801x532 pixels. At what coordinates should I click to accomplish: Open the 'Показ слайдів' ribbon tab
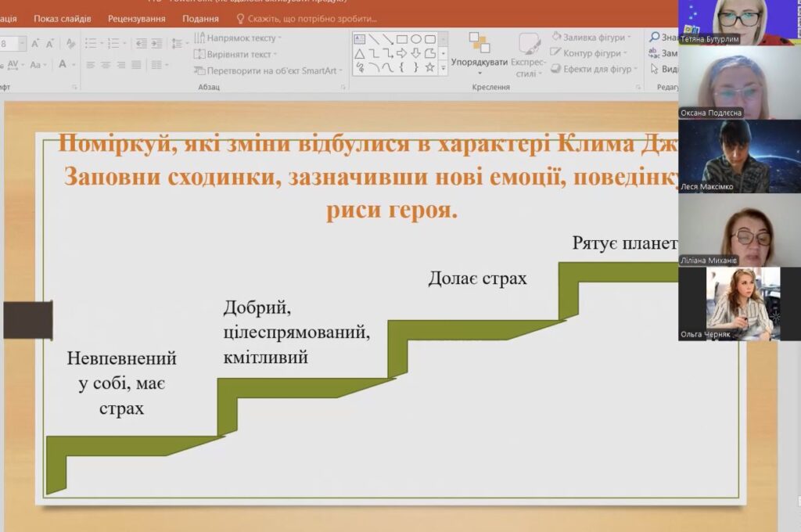coord(63,19)
